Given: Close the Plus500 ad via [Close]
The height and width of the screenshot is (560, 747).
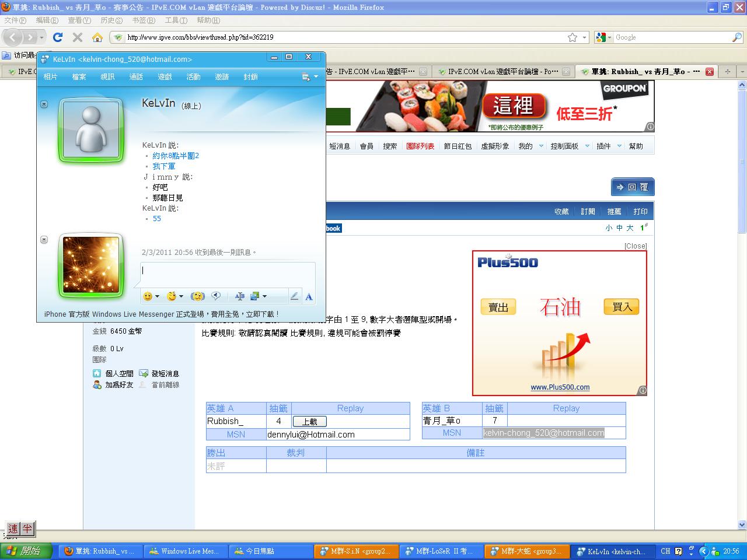Looking at the screenshot, I should (636, 246).
